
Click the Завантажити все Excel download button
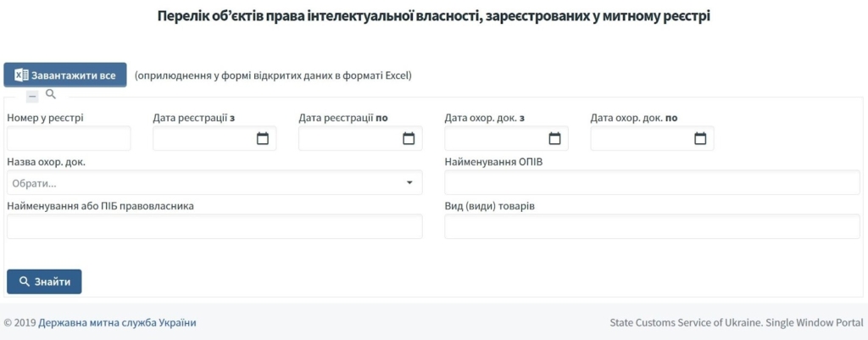(65, 75)
